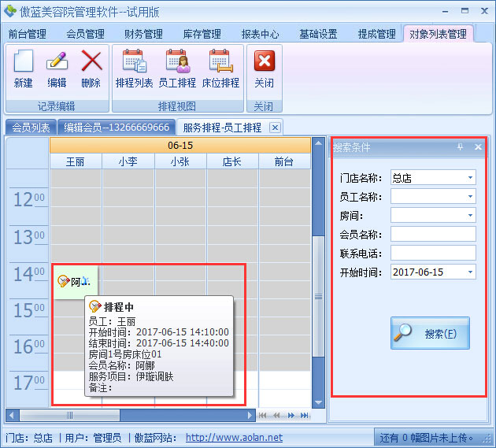Open the 开始时间 date picker dropdown
The height and width of the screenshot is (448, 496).
click(470, 272)
